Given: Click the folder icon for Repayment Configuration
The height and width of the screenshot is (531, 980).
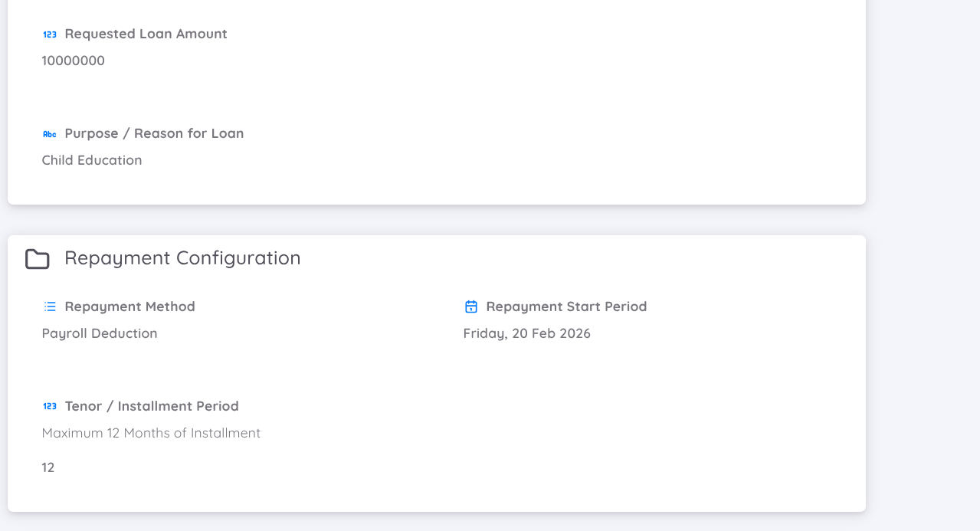Looking at the screenshot, I should [37, 259].
